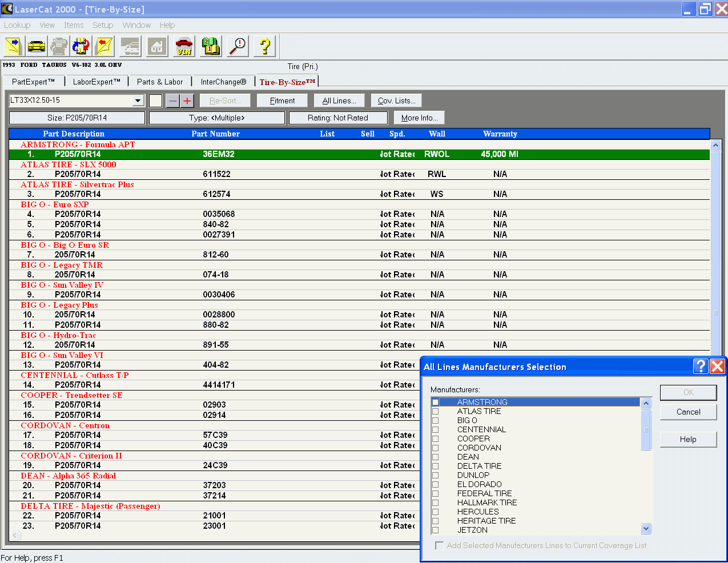Click the More Info... button

[x=419, y=118]
